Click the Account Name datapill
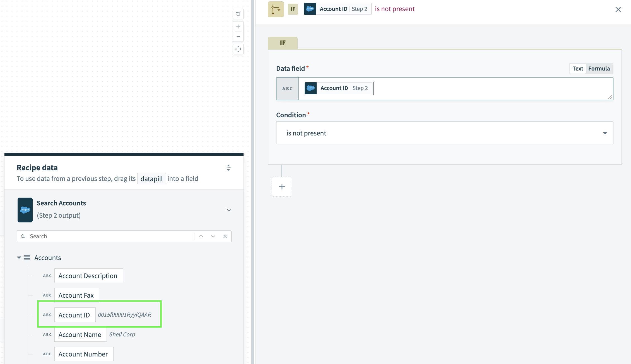 80,334
